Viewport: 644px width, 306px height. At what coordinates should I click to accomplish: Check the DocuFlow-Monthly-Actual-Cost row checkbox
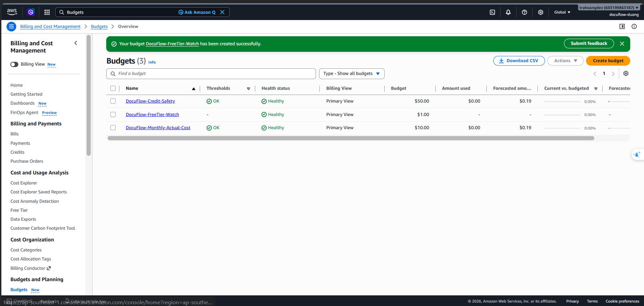coord(113,128)
